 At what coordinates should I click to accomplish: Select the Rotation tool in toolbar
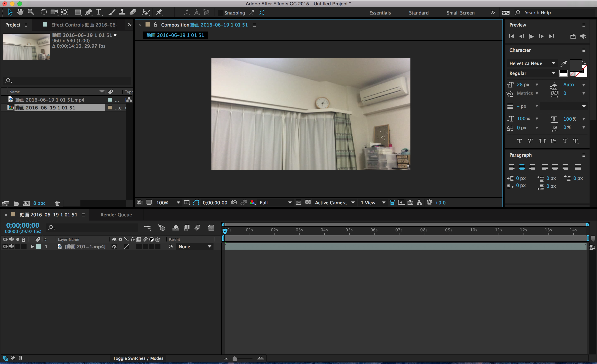pos(43,12)
